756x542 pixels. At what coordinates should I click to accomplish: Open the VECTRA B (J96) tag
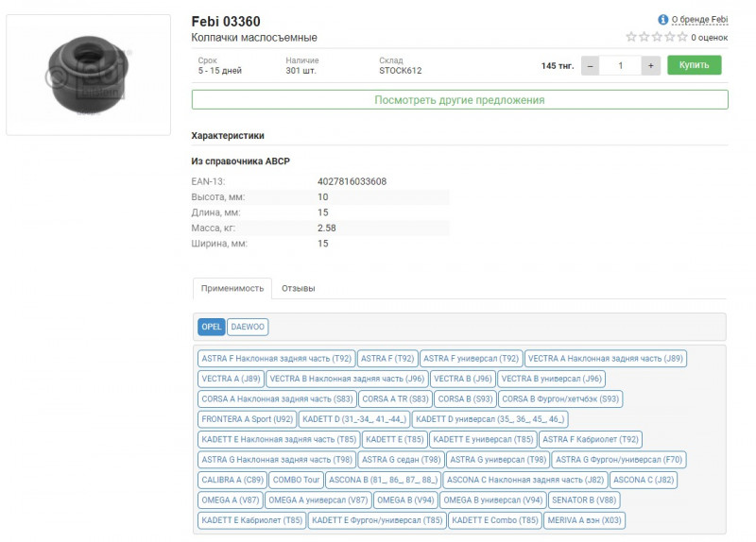click(463, 379)
